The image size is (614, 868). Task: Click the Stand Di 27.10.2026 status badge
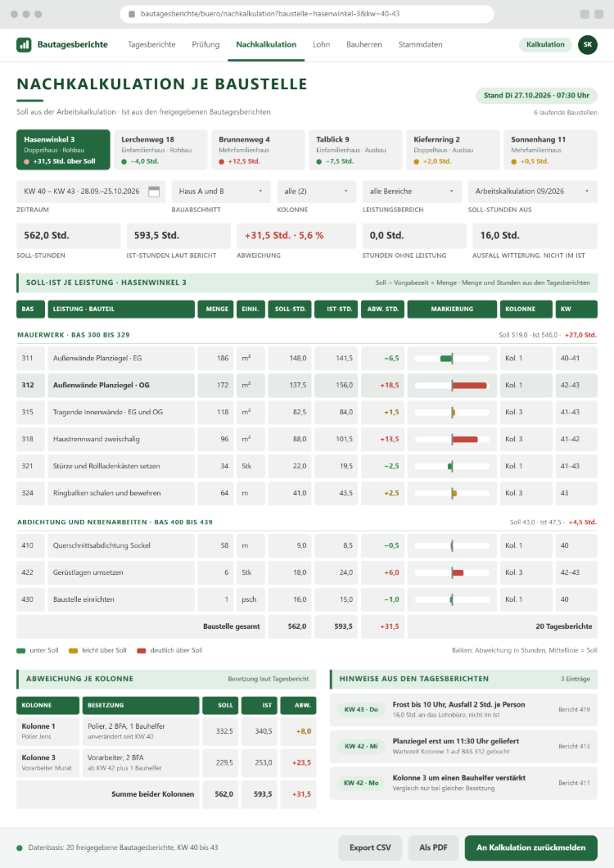click(536, 96)
